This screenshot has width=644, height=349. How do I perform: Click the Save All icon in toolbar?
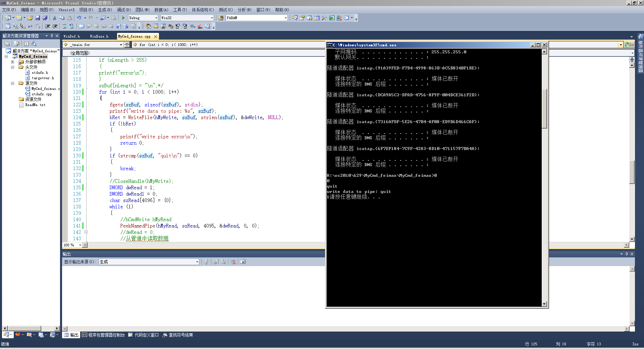(45, 18)
